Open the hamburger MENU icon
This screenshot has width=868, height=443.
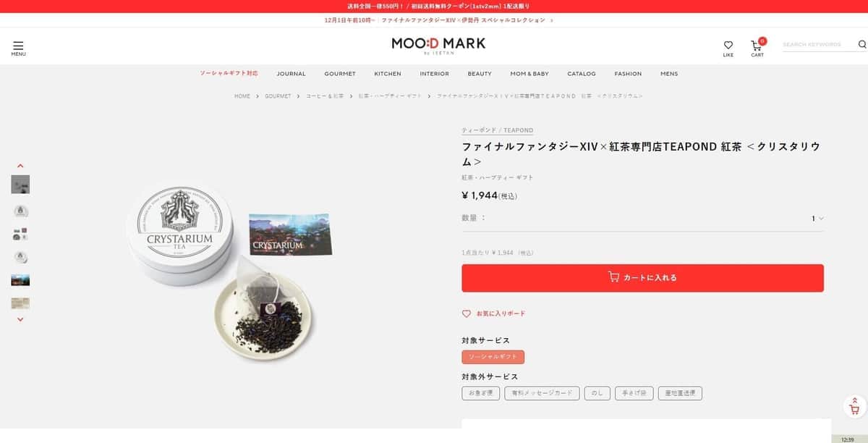point(18,48)
